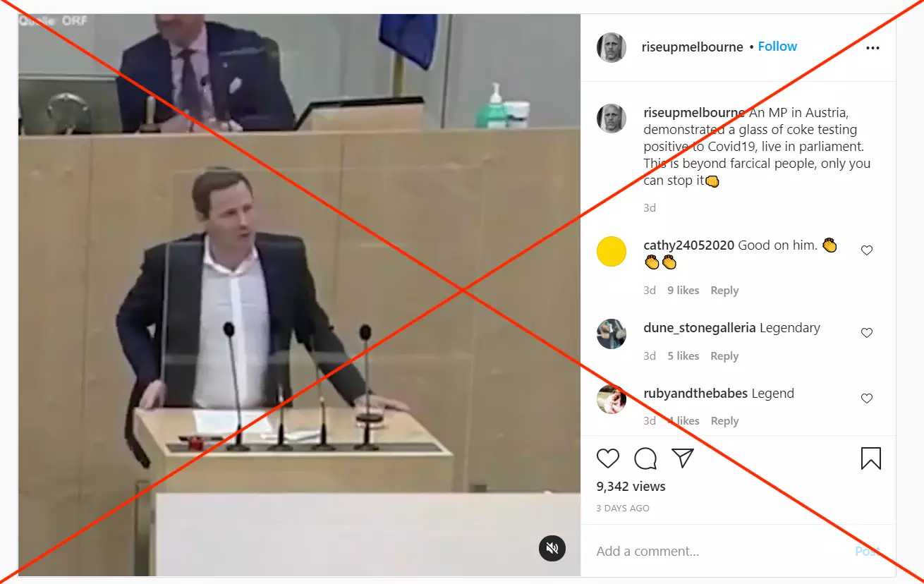Open the riseupmelbourne profile from the header username

coord(692,47)
